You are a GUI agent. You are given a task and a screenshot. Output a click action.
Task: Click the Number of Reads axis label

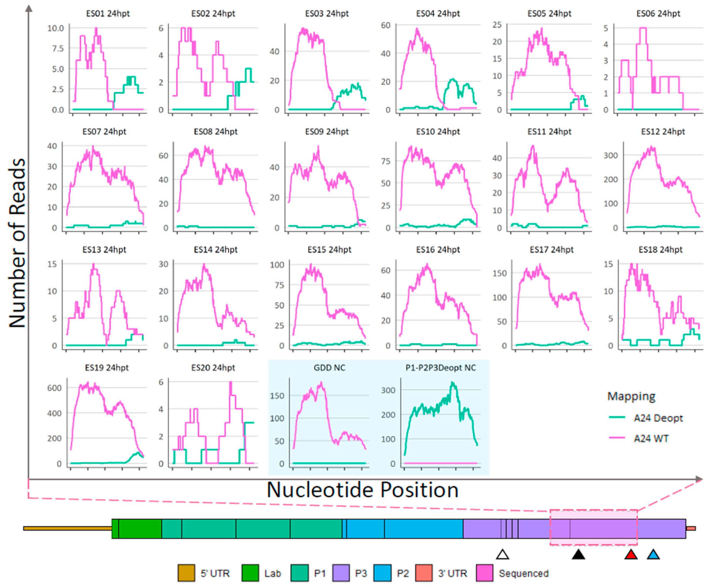click(17, 243)
